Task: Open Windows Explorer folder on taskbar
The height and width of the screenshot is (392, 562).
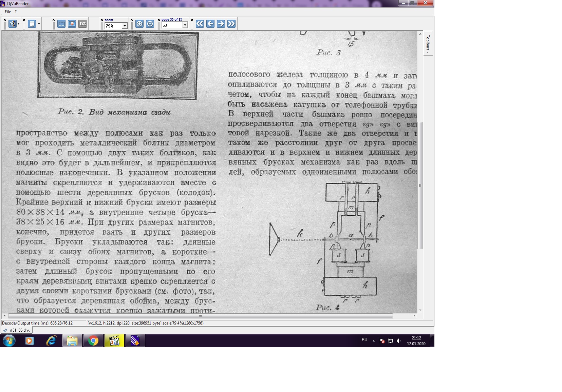Action: [72, 340]
